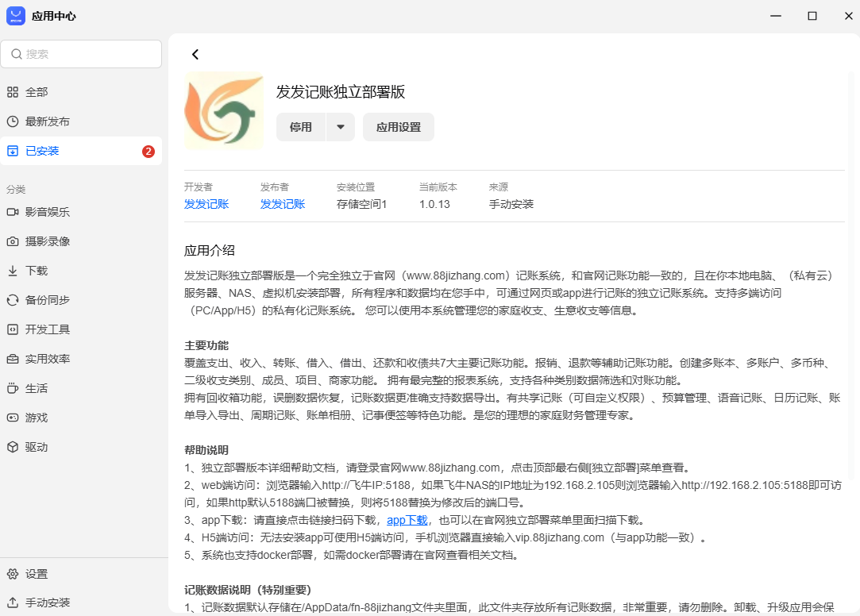Open the 备份同步 category
860x616 pixels.
pos(81,300)
